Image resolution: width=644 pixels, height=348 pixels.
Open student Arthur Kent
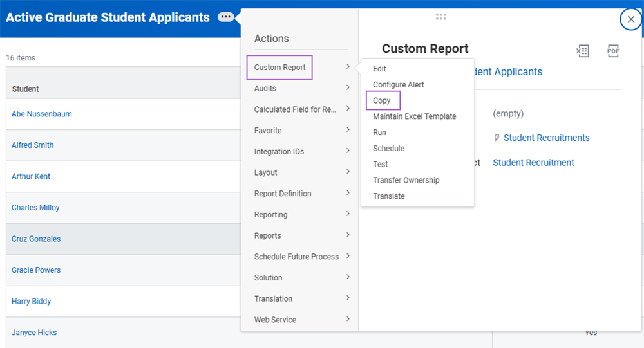(x=31, y=176)
